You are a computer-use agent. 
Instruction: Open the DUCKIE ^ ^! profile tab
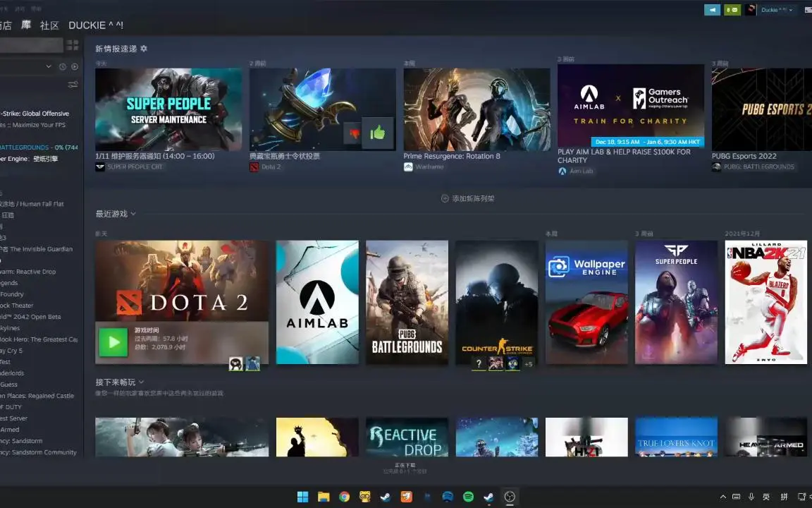click(x=96, y=25)
